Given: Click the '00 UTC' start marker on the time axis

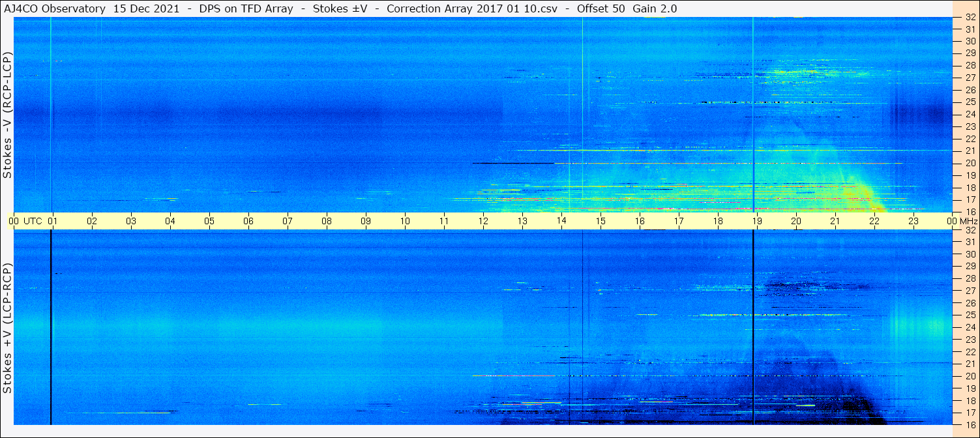Looking at the screenshot, I should [x=25, y=221].
